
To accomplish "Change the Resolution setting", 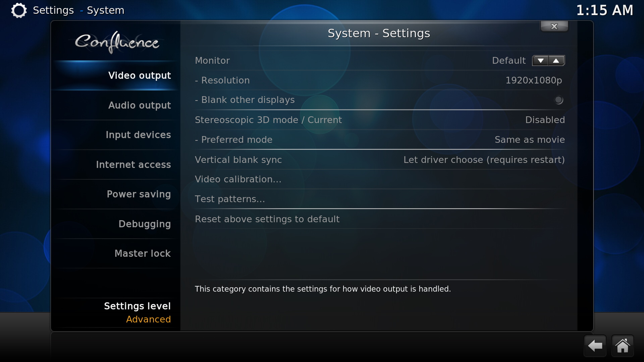I will coord(380,80).
